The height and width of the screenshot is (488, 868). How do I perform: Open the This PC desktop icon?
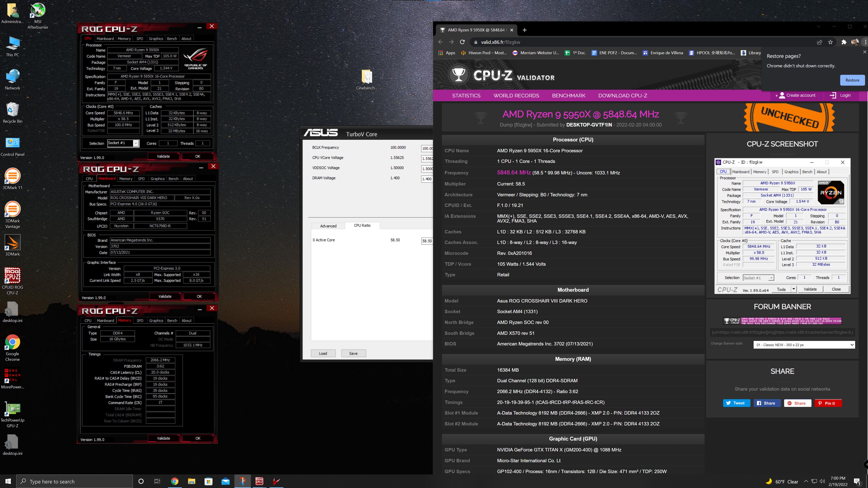[12, 47]
